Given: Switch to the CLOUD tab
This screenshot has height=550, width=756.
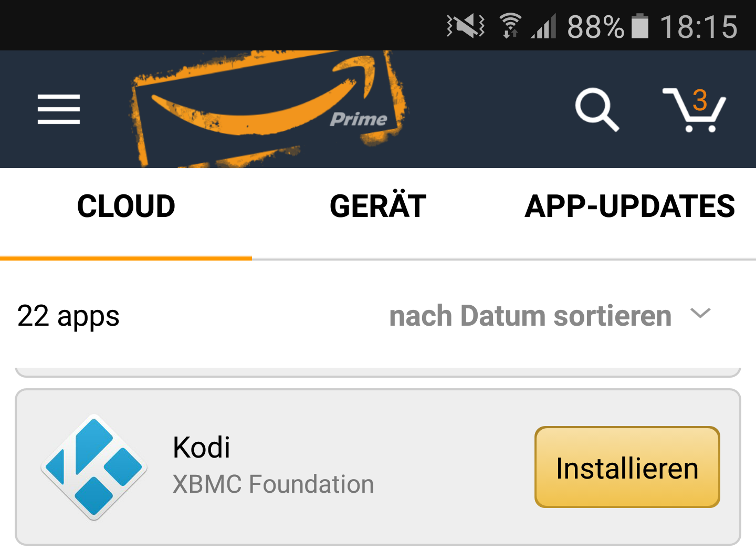Looking at the screenshot, I should pyautogui.click(x=126, y=206).
